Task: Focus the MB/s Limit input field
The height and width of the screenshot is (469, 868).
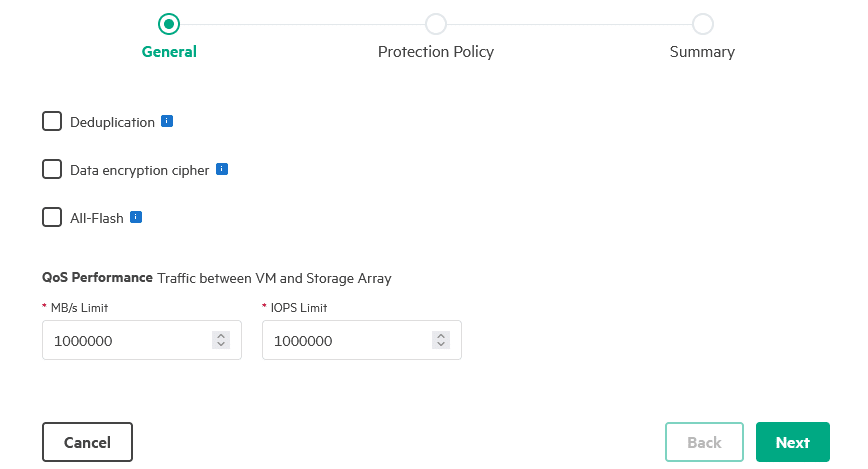Action: tap(142, 340)
